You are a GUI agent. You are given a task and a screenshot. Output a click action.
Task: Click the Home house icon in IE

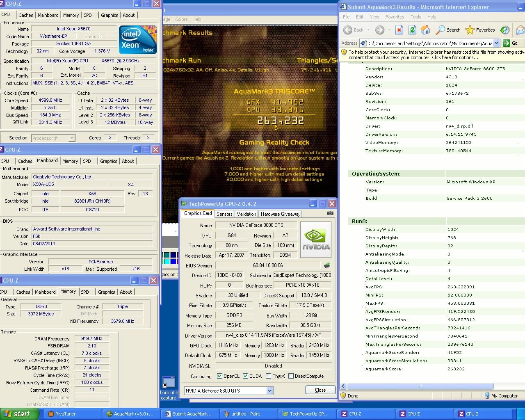coord(426,30)
